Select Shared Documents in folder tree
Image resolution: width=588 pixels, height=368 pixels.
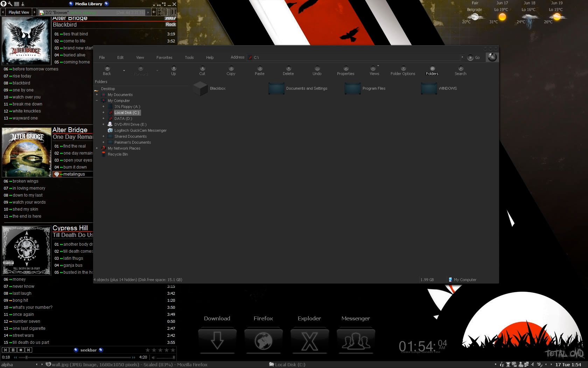(x=130, y=136)
